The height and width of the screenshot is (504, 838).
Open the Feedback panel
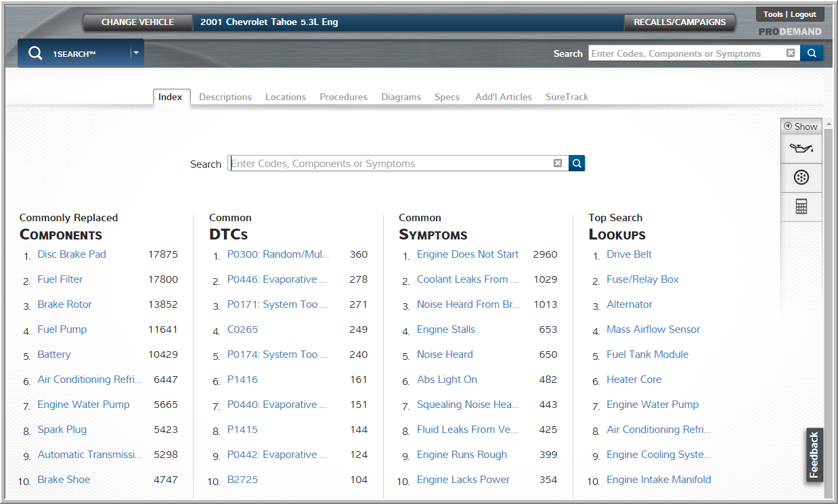[814, 455]
